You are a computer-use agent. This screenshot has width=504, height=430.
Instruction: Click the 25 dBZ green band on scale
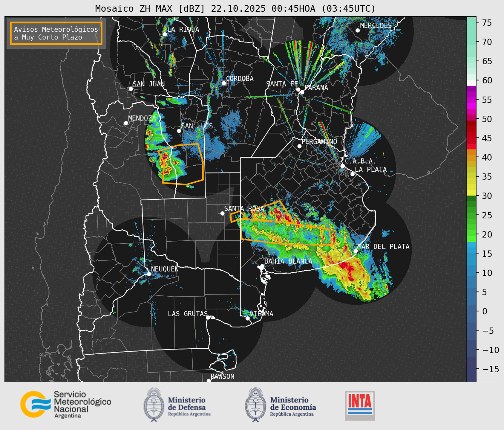[x=471, y=215]
